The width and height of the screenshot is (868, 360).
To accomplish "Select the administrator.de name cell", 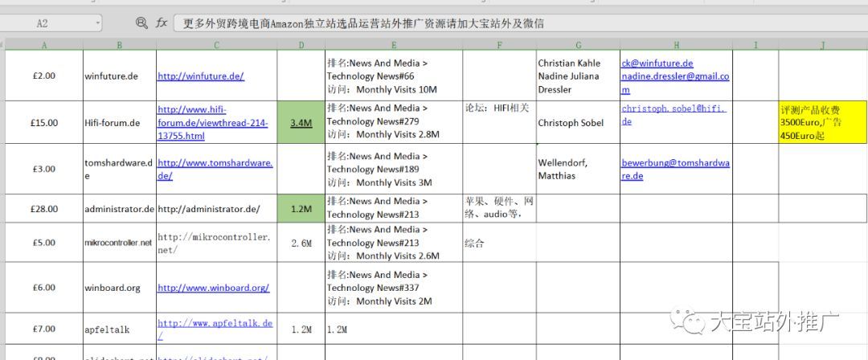I will tap(120, 209).
